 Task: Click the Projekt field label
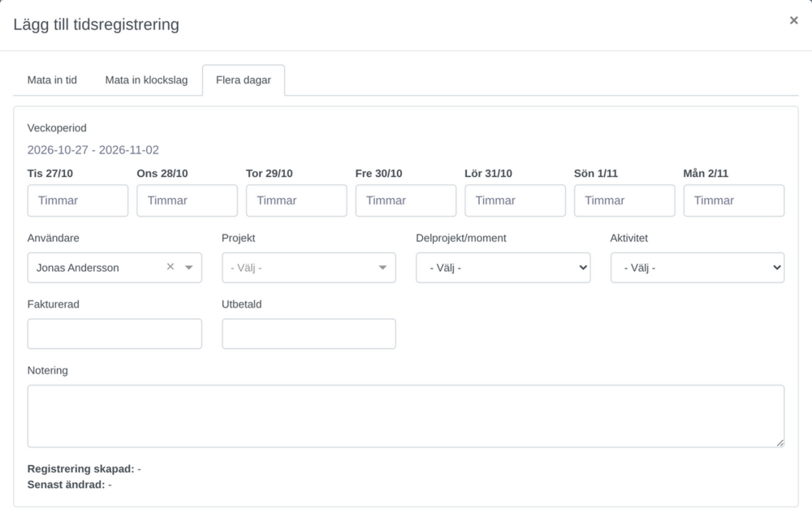click(238, 238)
